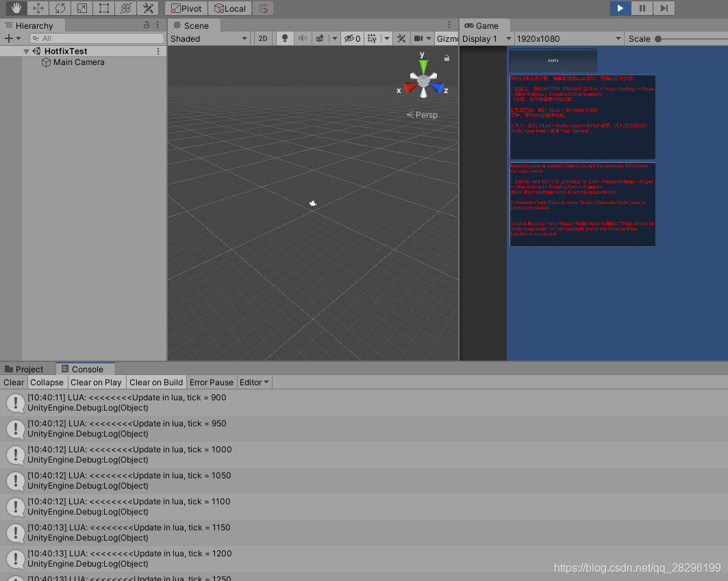Toggle Clear on Build

156,383
